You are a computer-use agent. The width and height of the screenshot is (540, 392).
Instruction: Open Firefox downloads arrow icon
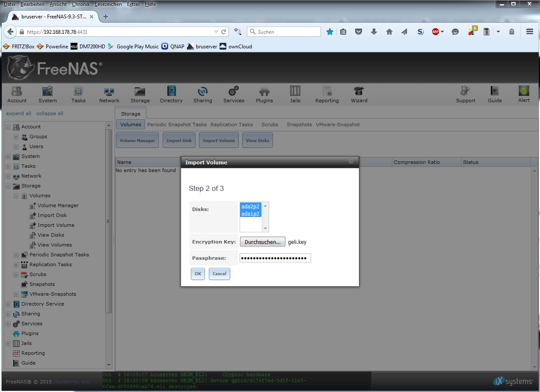click(x=374, y=32)
